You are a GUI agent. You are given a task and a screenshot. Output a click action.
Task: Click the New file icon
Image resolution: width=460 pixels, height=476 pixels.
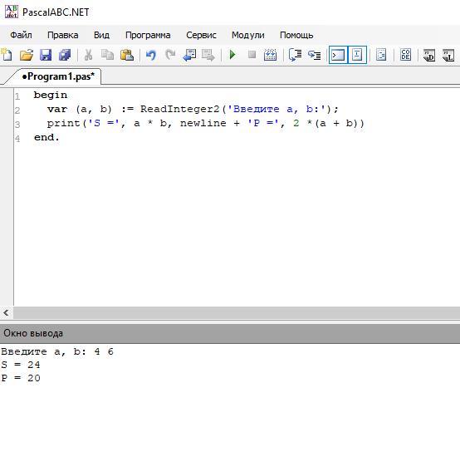7,56
